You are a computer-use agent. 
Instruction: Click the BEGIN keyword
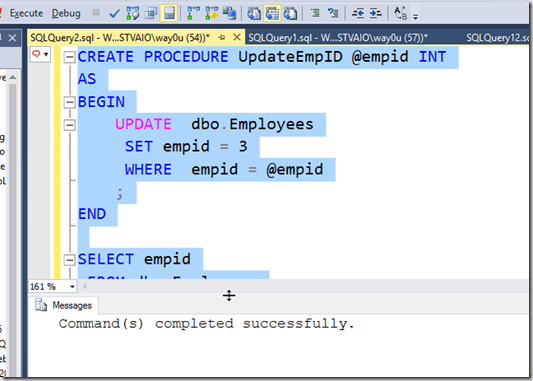point(101,102)
